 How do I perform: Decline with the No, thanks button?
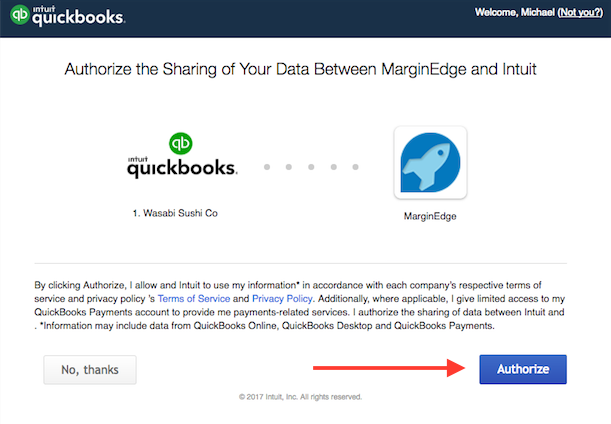pyautogui.click(x=90, y=370)
